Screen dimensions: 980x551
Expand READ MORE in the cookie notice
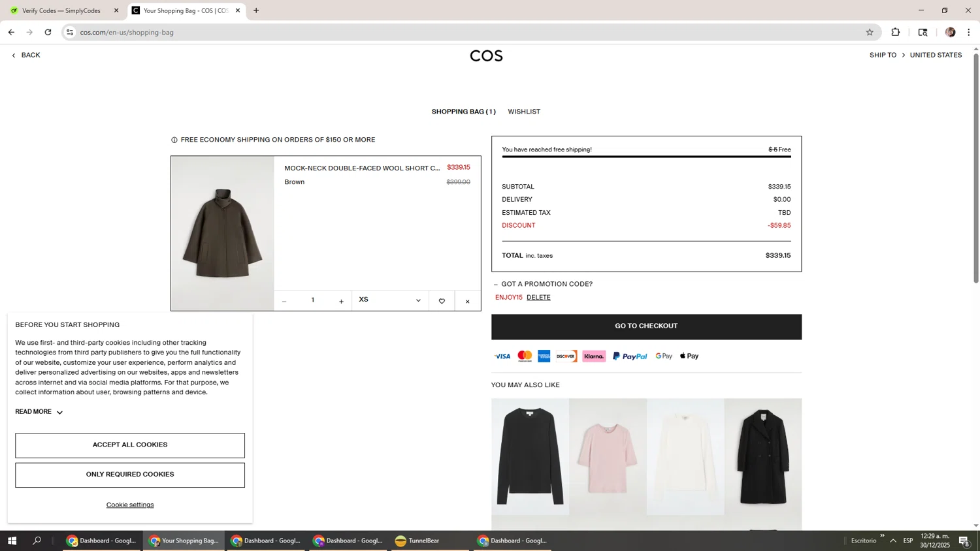tap(39, 412)
